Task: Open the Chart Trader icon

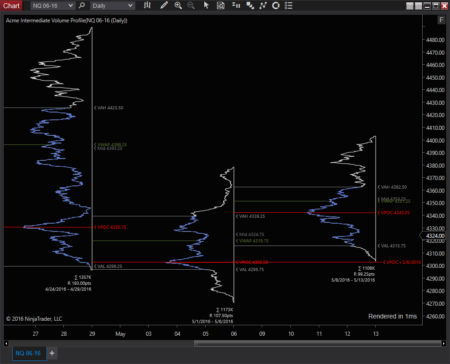Action: coord(236,5)
